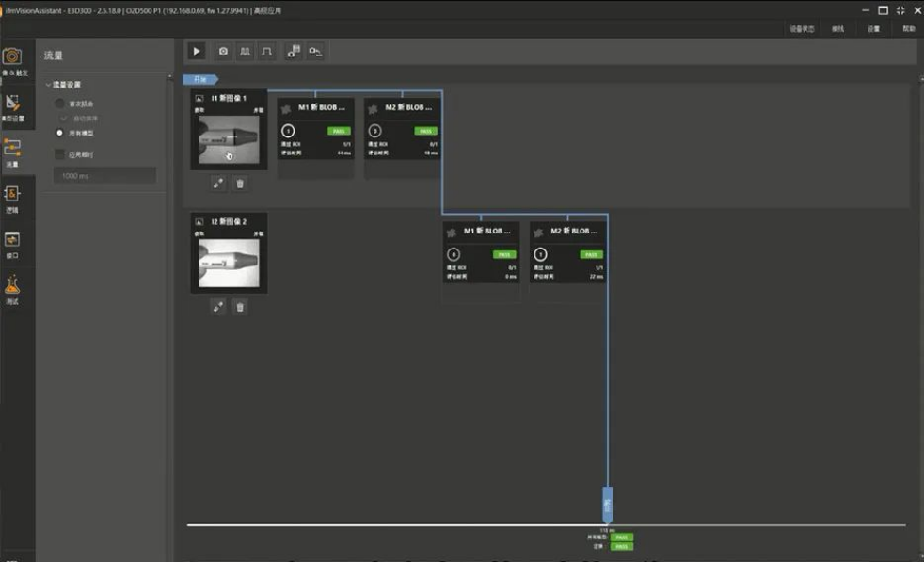Click the edit icon below image I2

[218, 306]
